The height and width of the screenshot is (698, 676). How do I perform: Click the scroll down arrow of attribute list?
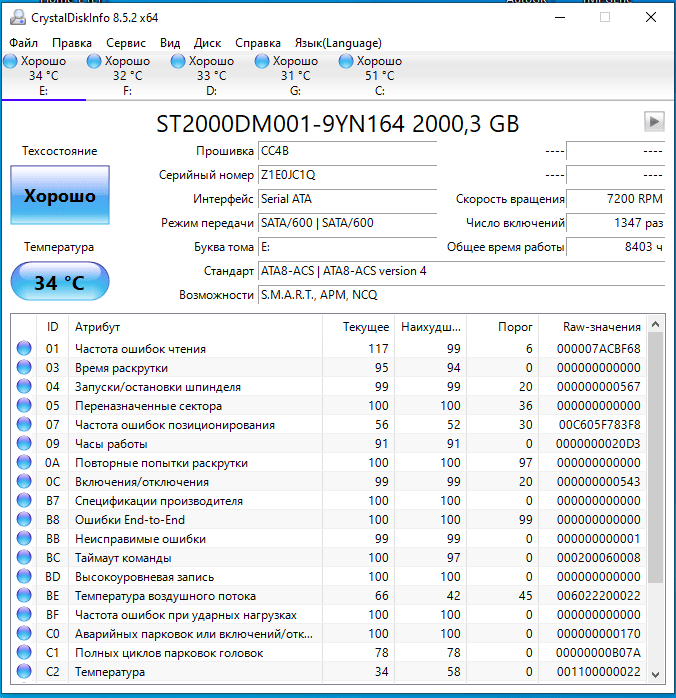point(656,674)
